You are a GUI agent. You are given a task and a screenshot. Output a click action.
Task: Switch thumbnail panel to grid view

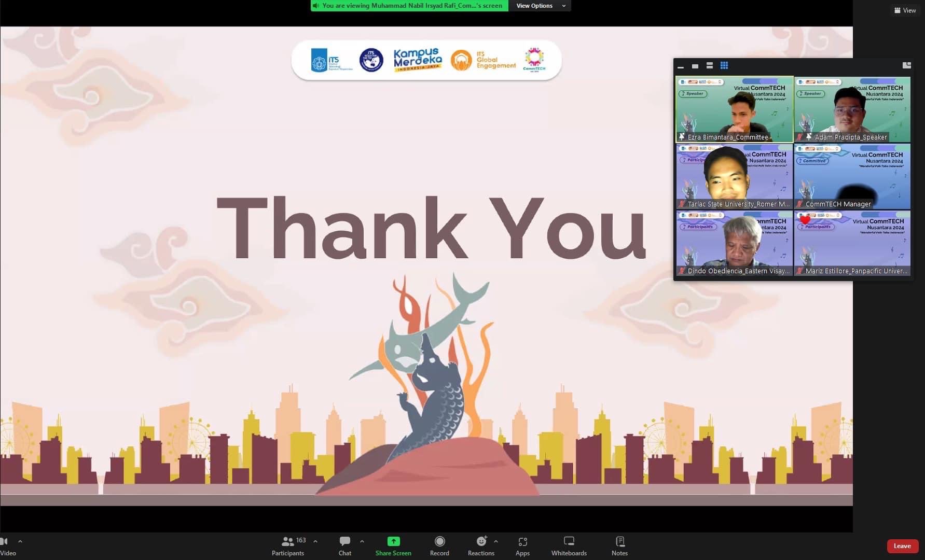[724, 65]
